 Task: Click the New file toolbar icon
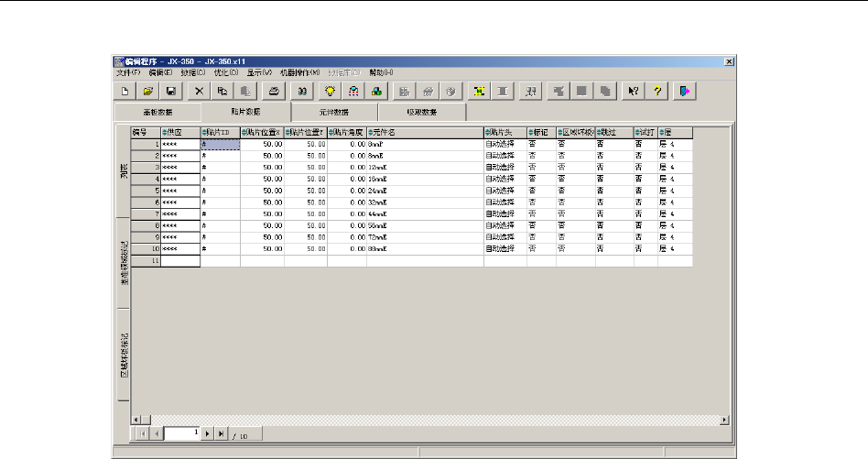(x=125, y=91)
